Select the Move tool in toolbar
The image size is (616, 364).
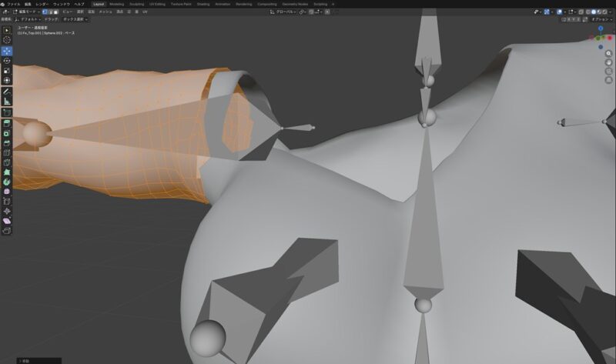[7, 50]
